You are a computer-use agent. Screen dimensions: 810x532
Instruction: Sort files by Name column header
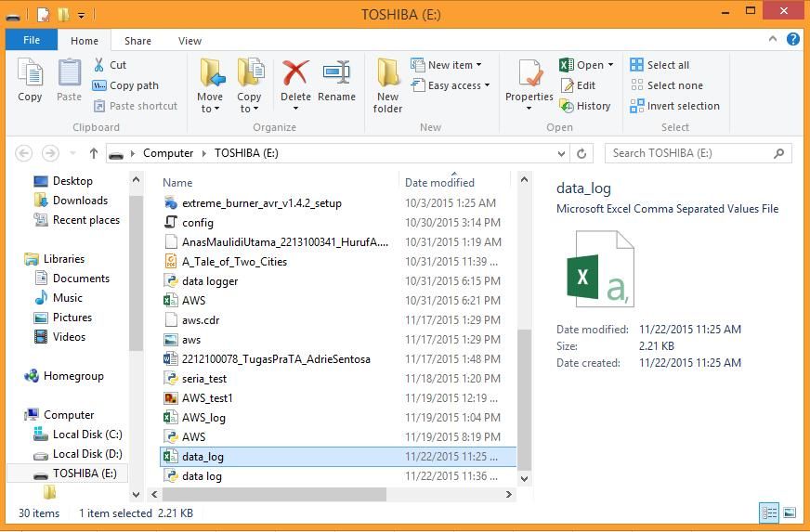tap(177, 183)
